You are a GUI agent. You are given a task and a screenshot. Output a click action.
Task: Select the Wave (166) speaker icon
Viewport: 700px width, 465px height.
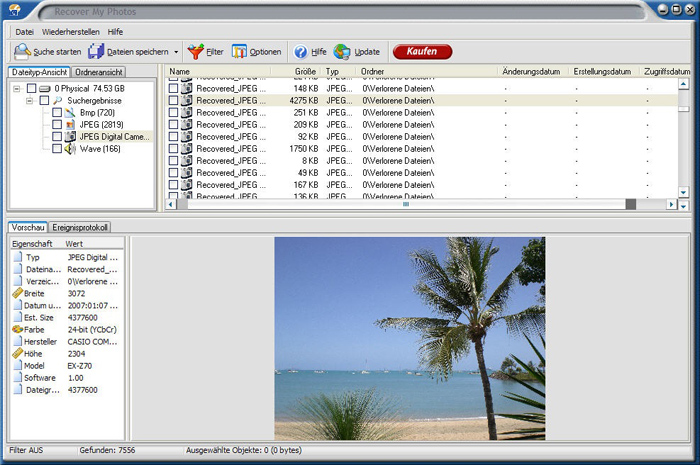click(x=70, y=149)
